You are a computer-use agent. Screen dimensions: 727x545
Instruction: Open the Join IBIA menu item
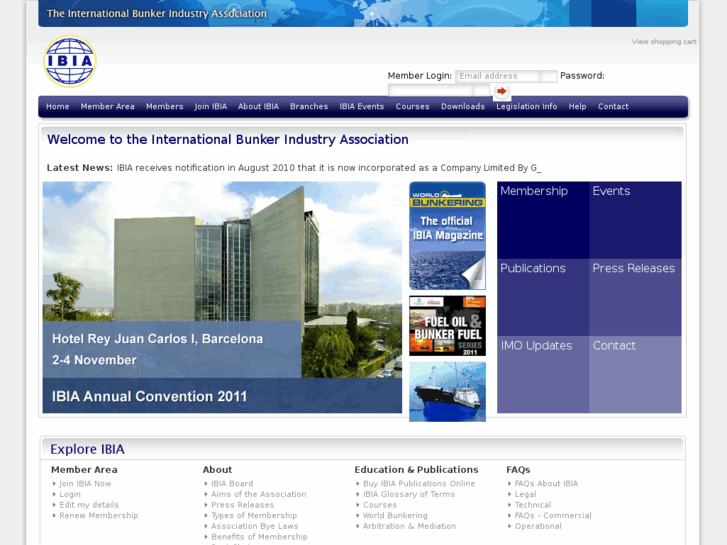(210, 107)
